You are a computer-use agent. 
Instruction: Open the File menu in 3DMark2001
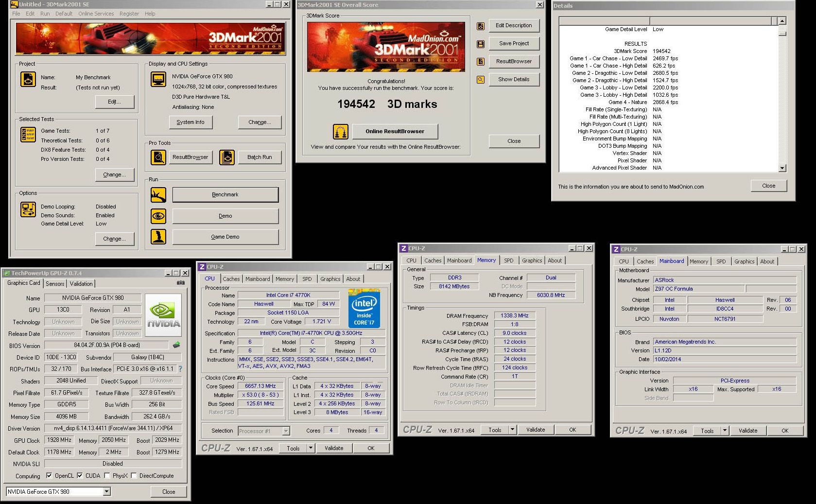(16, 14)
